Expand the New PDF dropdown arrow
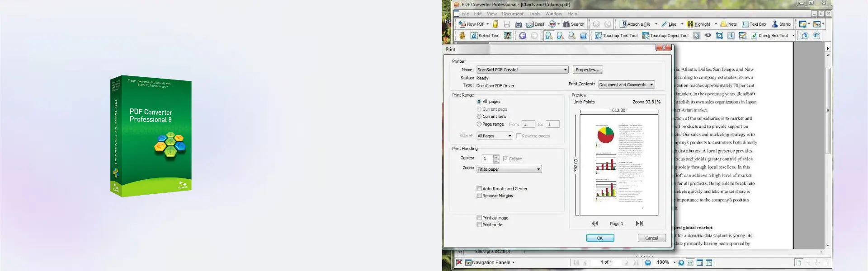 click(x=488, y=24)
